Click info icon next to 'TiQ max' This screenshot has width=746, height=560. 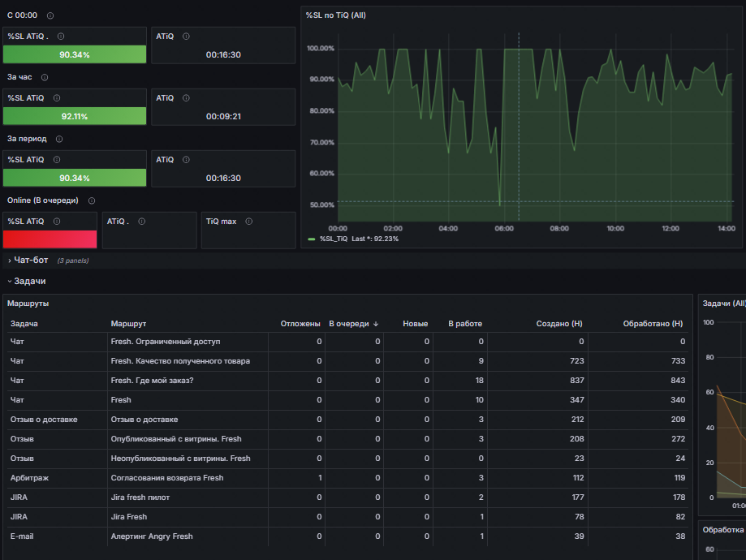249,222
